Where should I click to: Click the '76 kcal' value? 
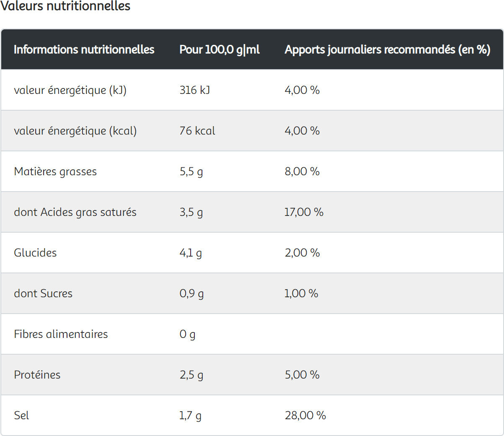click(197, 131)
